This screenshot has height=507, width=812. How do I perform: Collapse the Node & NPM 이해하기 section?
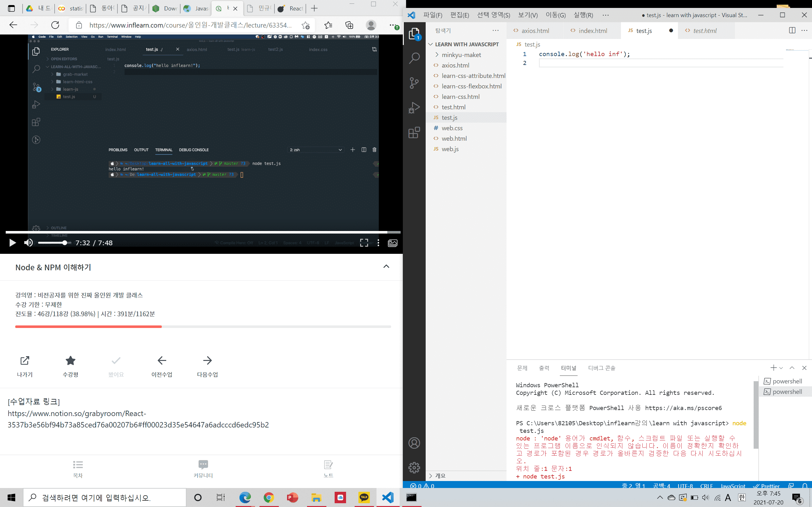point(386,266)
